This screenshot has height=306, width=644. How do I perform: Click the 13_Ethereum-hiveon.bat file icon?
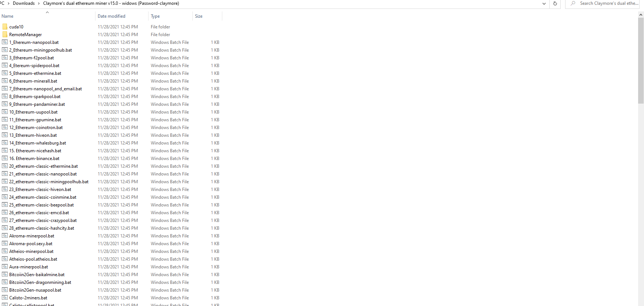5,135
